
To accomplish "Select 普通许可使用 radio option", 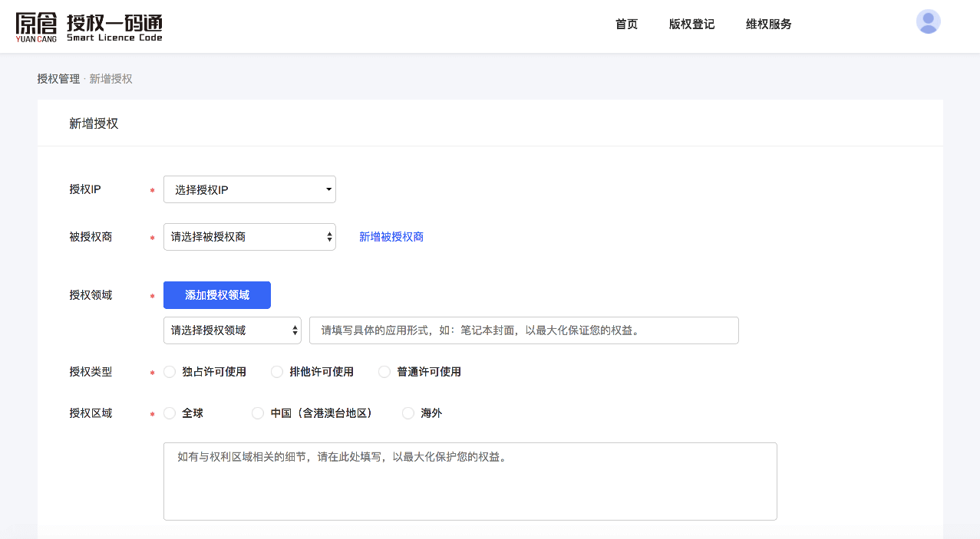I will 385,372.
